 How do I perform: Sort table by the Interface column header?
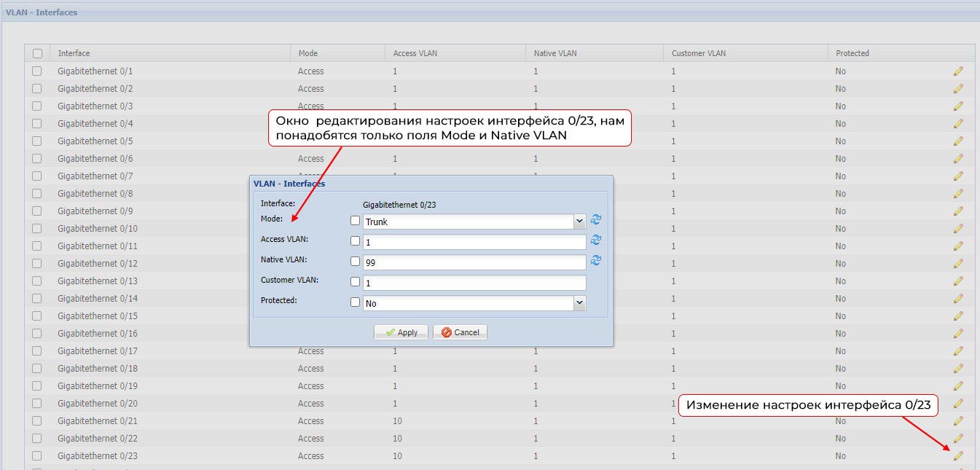[74, 53]
